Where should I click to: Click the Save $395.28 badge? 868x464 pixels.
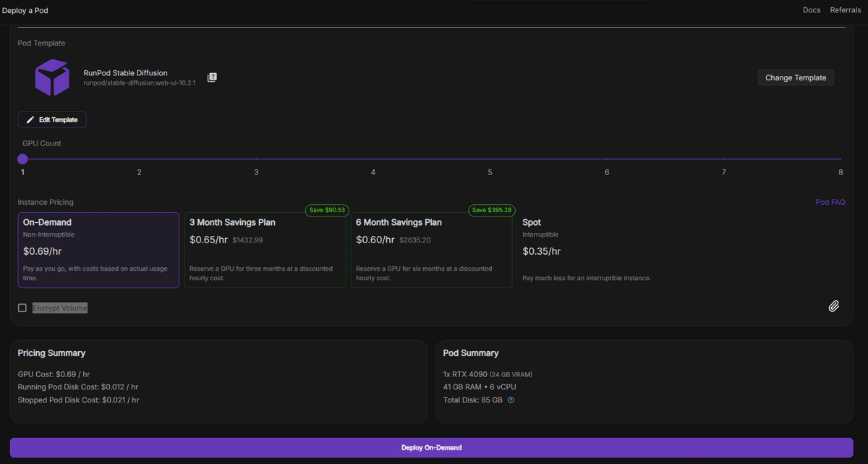tap(491, 210)
